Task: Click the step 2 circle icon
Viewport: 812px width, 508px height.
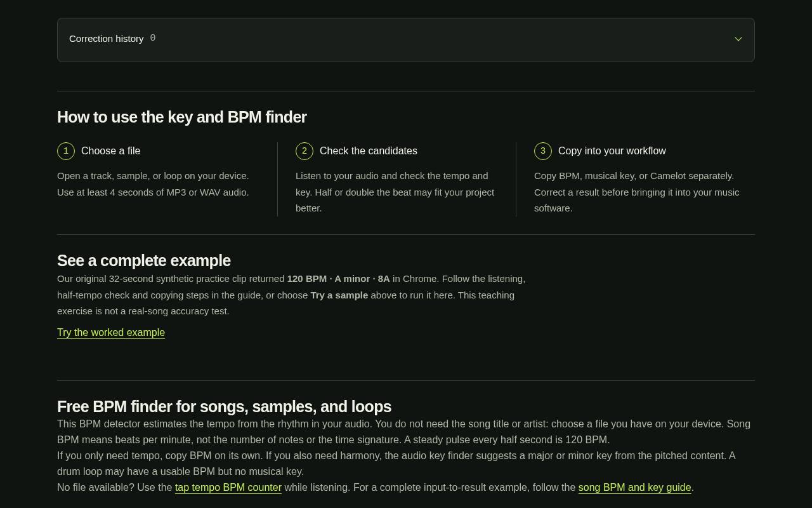Action: click(304, 151)
